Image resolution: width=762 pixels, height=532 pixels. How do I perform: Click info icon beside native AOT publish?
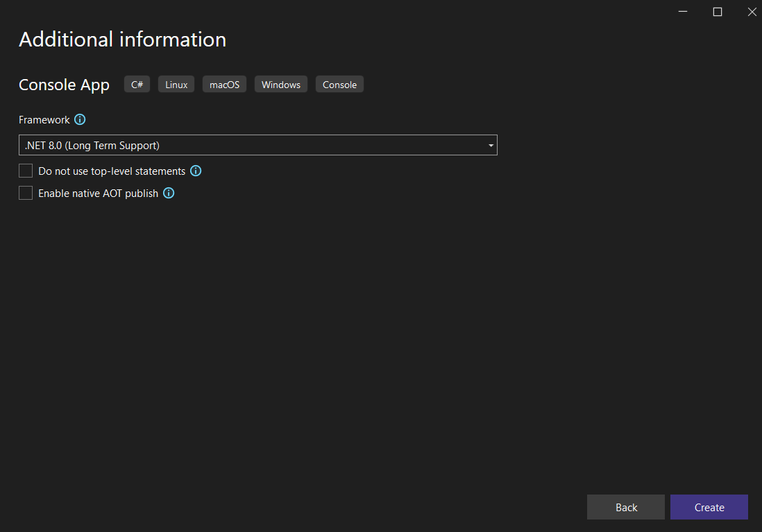(169, 194)
